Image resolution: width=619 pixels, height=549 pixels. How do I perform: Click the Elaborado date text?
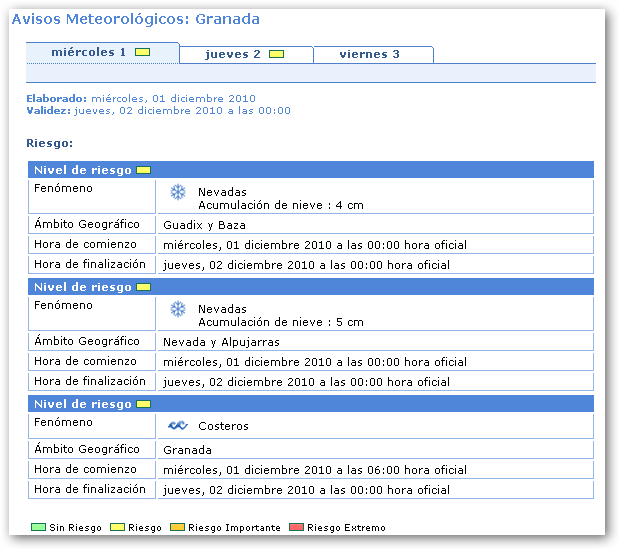tap(141, 98)
